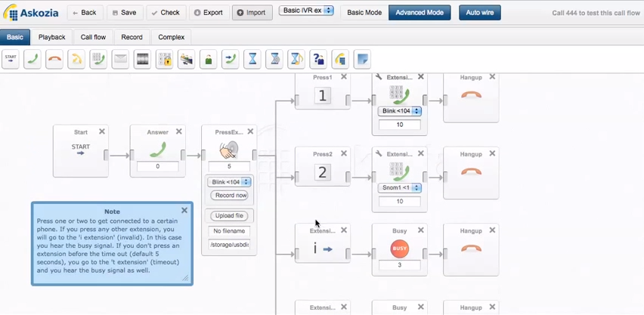This screenshot has width=644, height=315.
Task: Select the red Hangup phone tool
Action: coord(54,60)
